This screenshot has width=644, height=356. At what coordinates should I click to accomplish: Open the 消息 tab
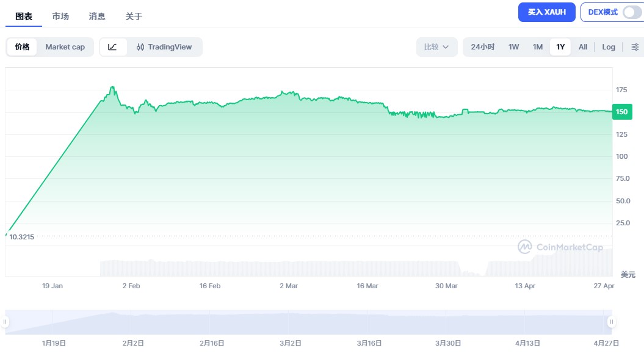click(x=97, y=16)
